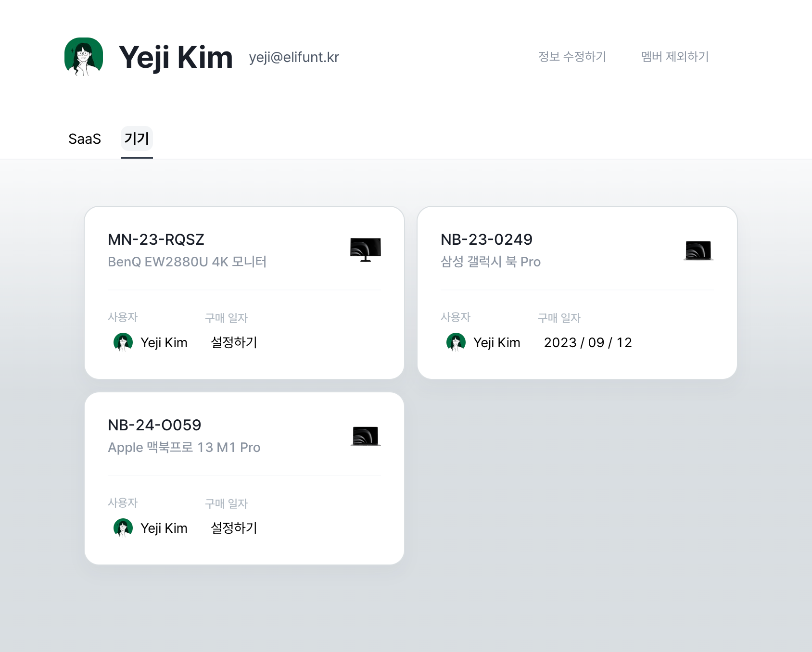This screenshot has width=812, height=652.
Task: Click the BenQ monitor device icon
Action: coord(366,250)
